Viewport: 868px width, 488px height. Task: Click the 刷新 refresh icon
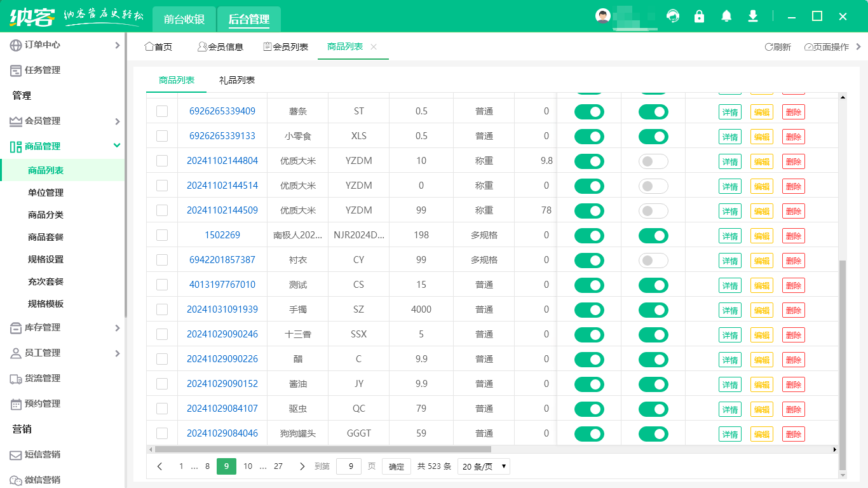768,47
